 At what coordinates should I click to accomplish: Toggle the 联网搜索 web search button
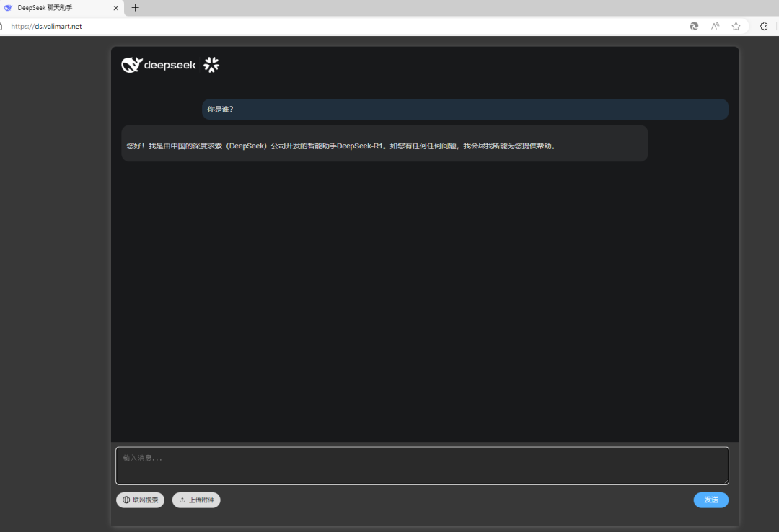click(140, 500)
